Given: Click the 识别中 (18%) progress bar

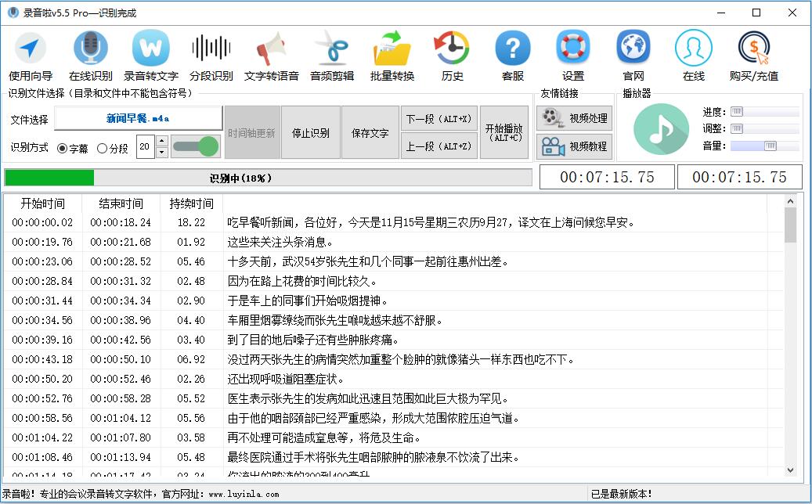Looking at the screenshot, I should 268,178.
